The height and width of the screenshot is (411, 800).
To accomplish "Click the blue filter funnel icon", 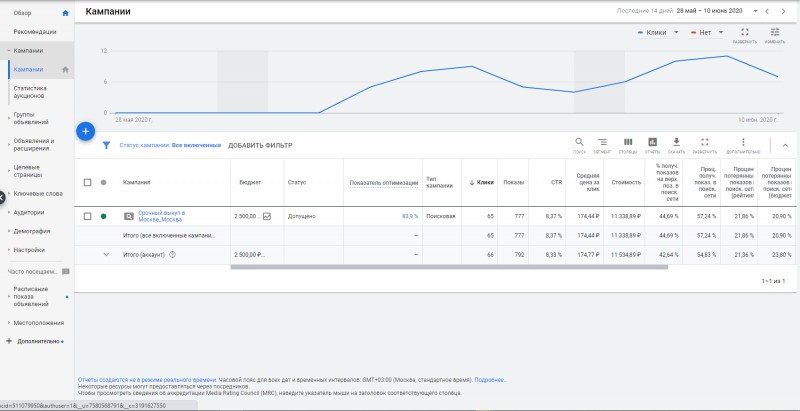I will click(x=106, y=145).
